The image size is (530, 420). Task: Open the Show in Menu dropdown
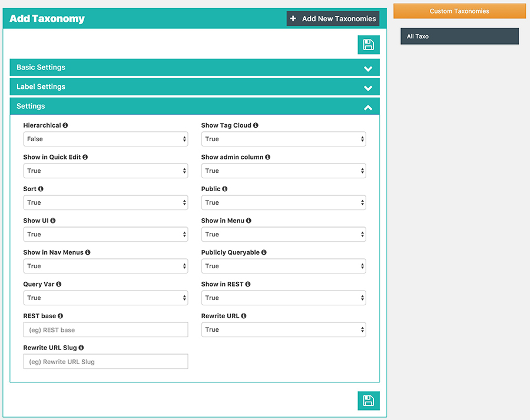(284, 234)
